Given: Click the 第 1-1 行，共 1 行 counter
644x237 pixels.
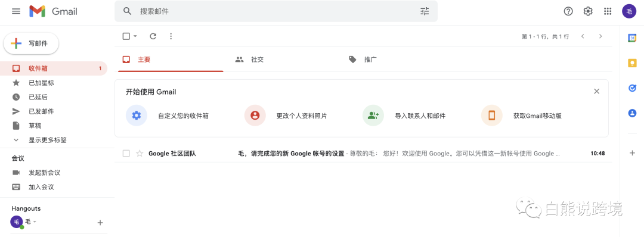Looking at the screenshot, I should (546, 36).
